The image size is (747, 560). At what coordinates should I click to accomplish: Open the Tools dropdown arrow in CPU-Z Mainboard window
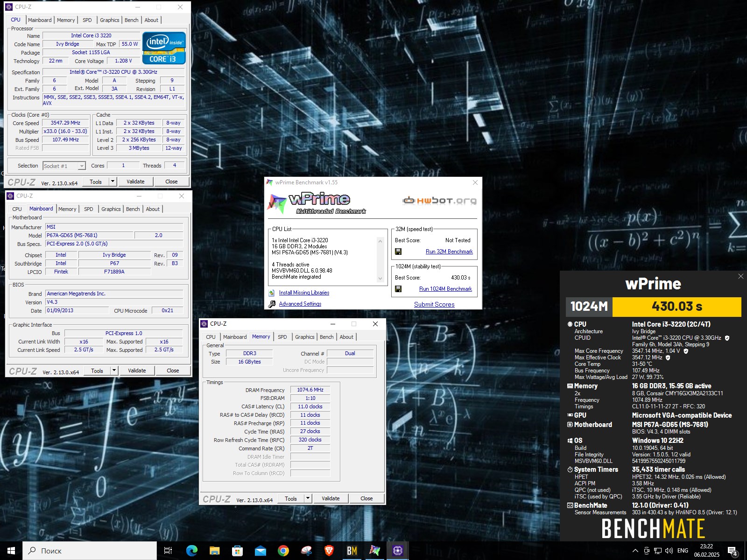114,371
